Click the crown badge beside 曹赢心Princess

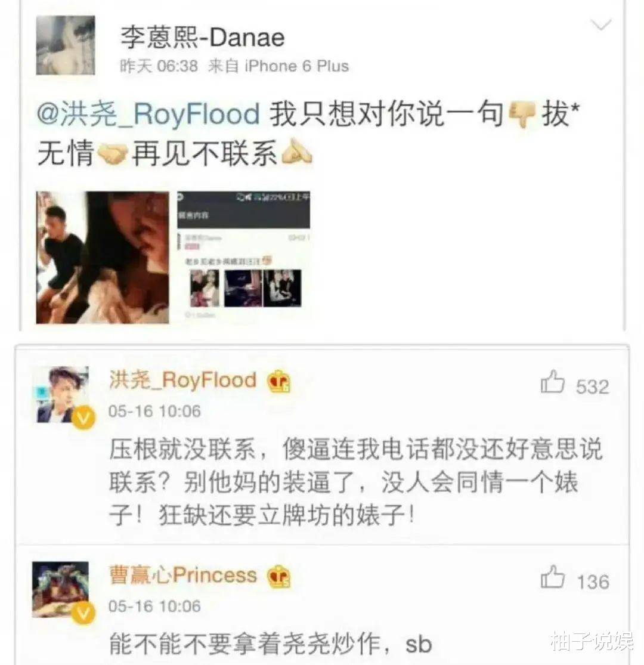[x=278, y=576]
